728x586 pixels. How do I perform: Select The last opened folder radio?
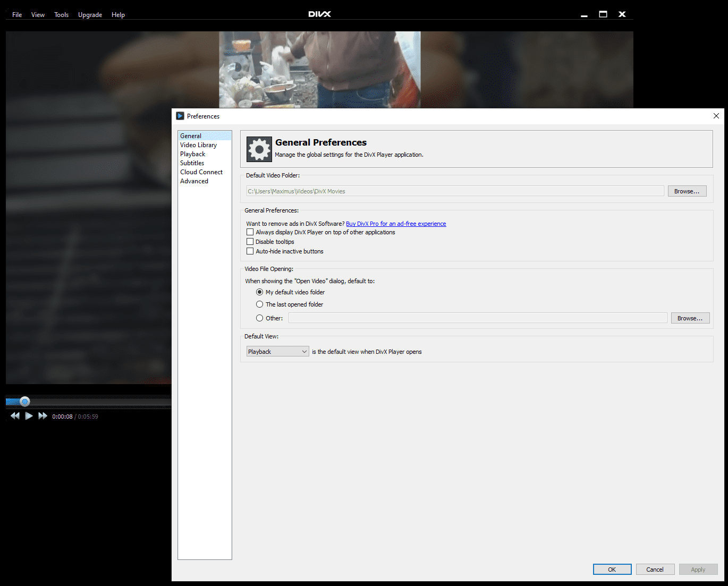pos(259,304)
